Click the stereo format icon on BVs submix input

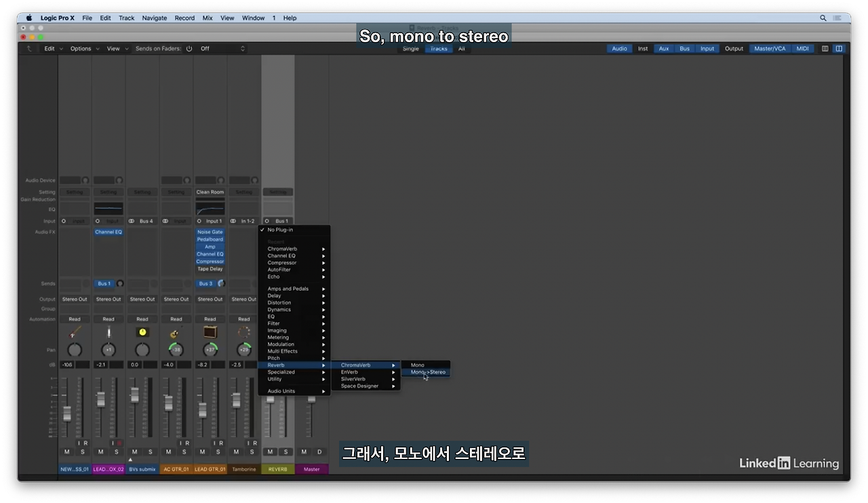132,221
